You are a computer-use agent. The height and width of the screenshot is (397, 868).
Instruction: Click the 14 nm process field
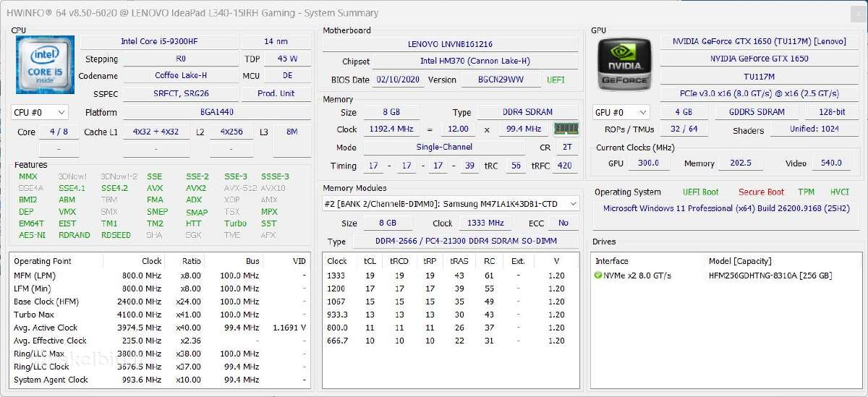pos(276,42)
